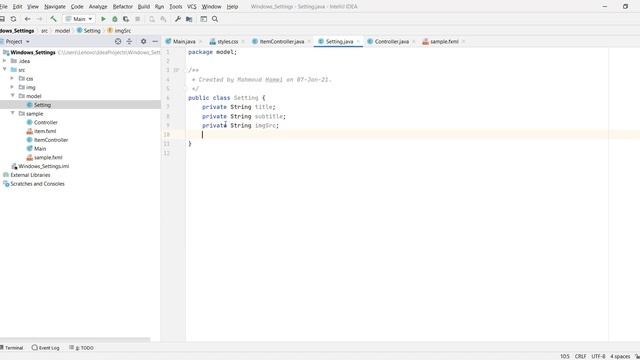Screen dimensions: 640x360
Task: Select Windows_Settings.iml file
Action: click(x=43, y=166)
